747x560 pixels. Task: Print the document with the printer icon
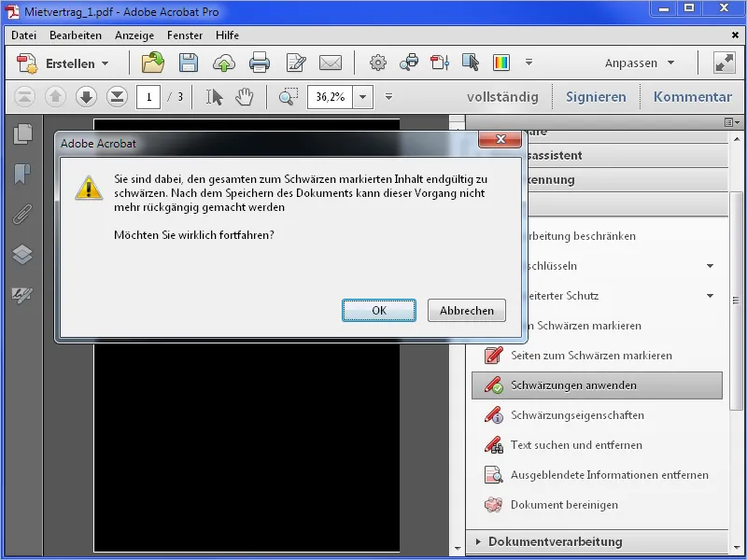(260, 63)
